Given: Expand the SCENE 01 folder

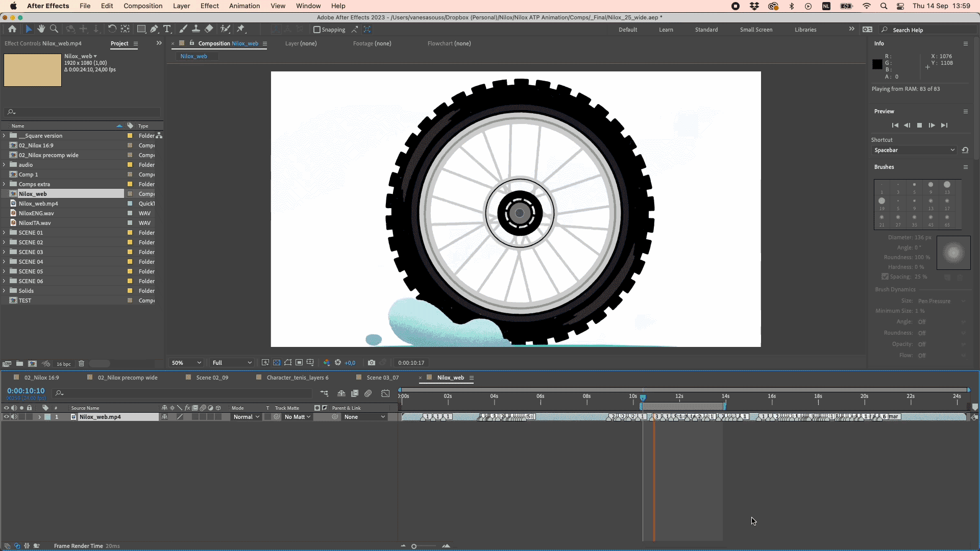Looking at the screenshot, I should [x=4, y=233].
